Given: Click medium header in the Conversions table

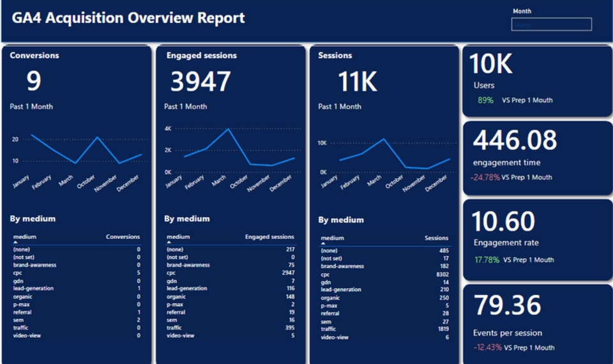Looking at the screenshot, I should pos(25,236).
